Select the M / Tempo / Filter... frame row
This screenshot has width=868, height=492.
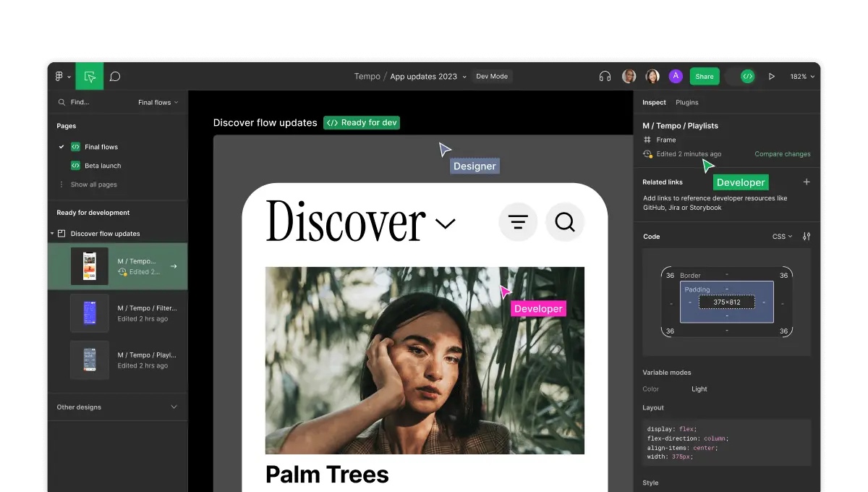117,313
